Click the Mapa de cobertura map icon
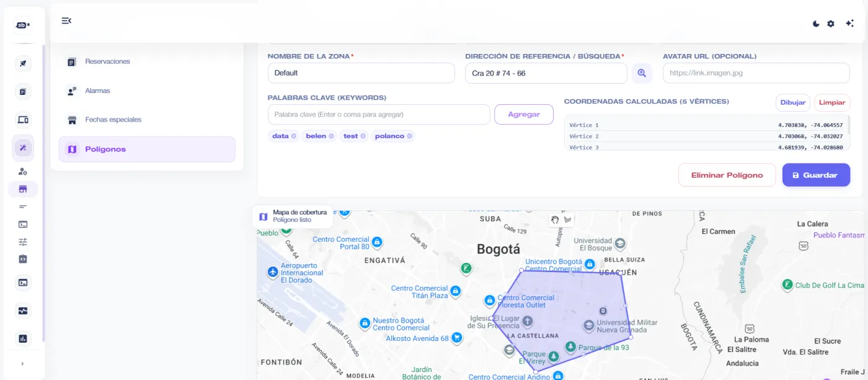 tap(263, 216)
